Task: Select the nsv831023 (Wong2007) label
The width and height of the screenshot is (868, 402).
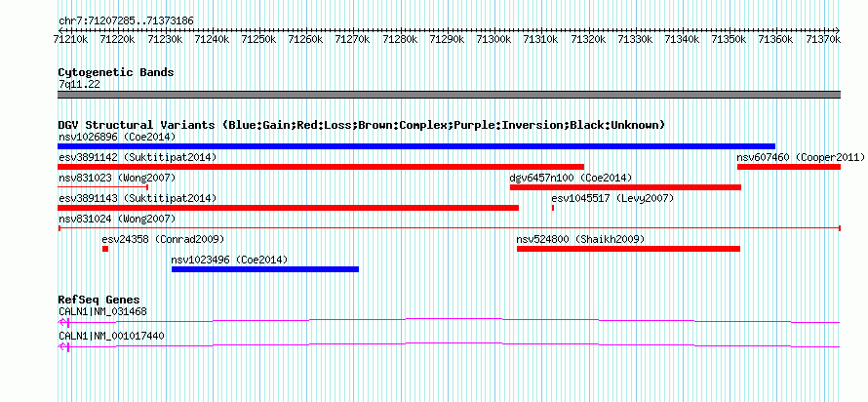Action: (x=117, y=178)
